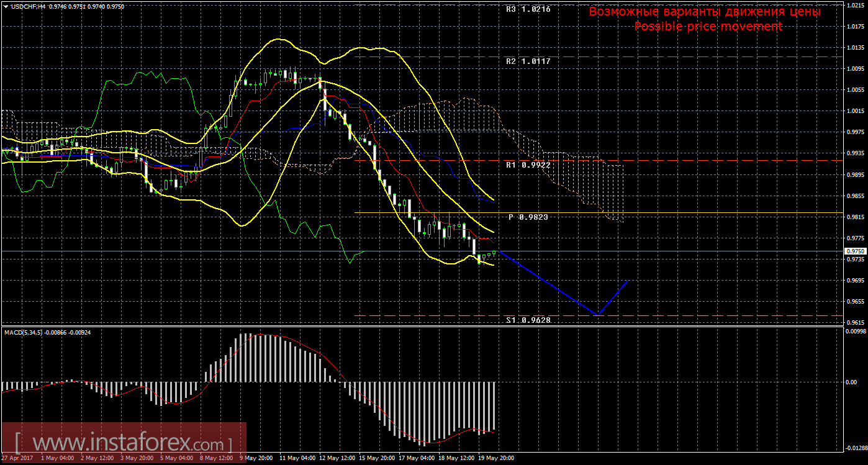868x465 pixels.
Task: Click the bottom turning point of blue forecast line
Action: coord(597,315)
